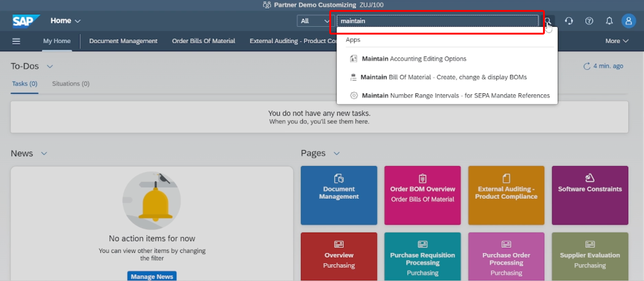Expand the Pages section chevron
Screen dimensions: 644x281
tap(337, 153)
